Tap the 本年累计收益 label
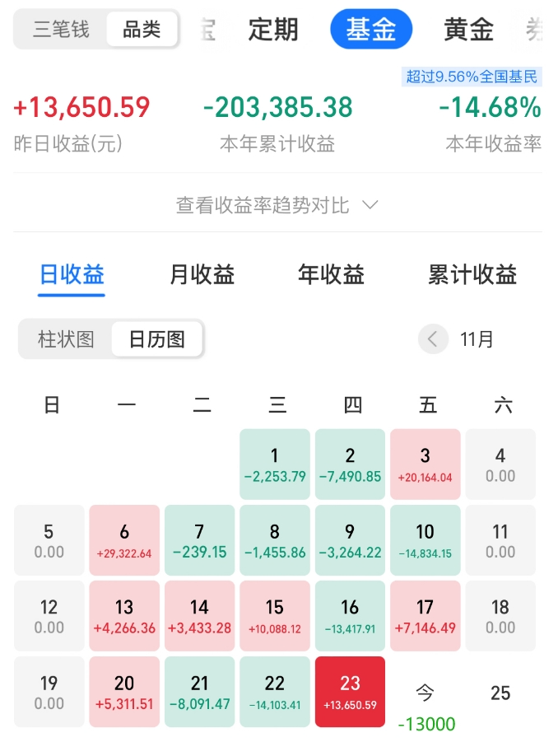Image resolution: width=558 pixels, height=756 pixels. 277,143
